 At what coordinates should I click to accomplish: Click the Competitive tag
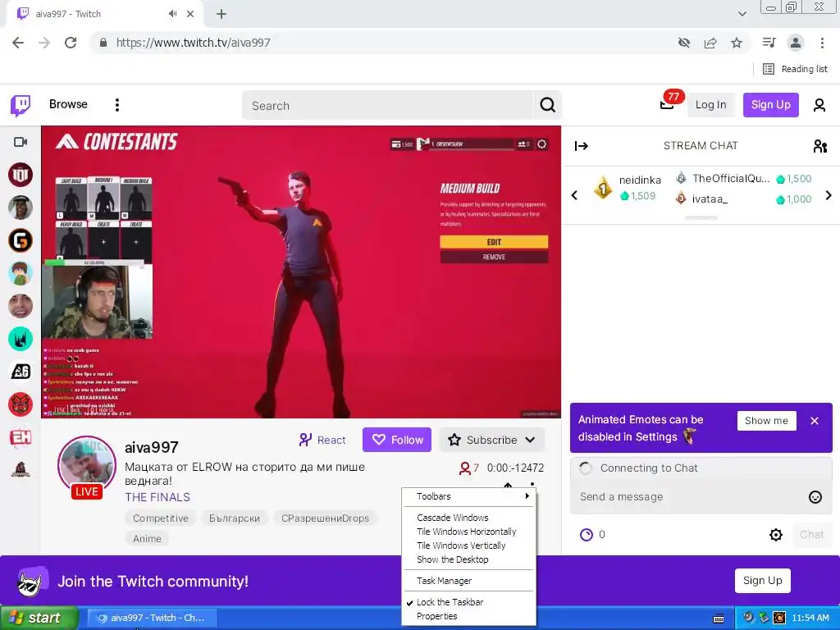(160, 518)
